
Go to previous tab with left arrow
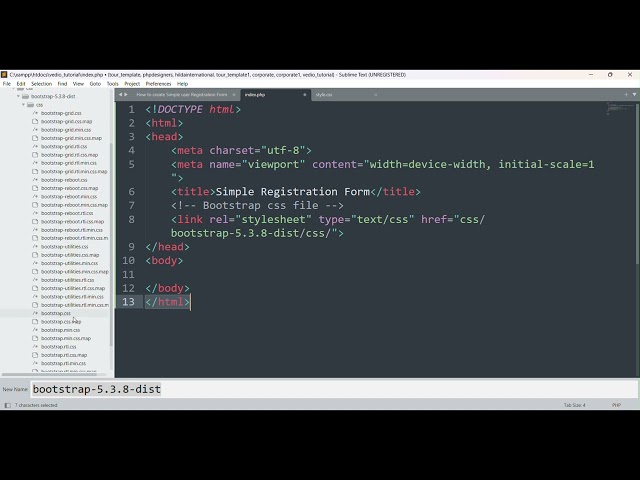120,95
